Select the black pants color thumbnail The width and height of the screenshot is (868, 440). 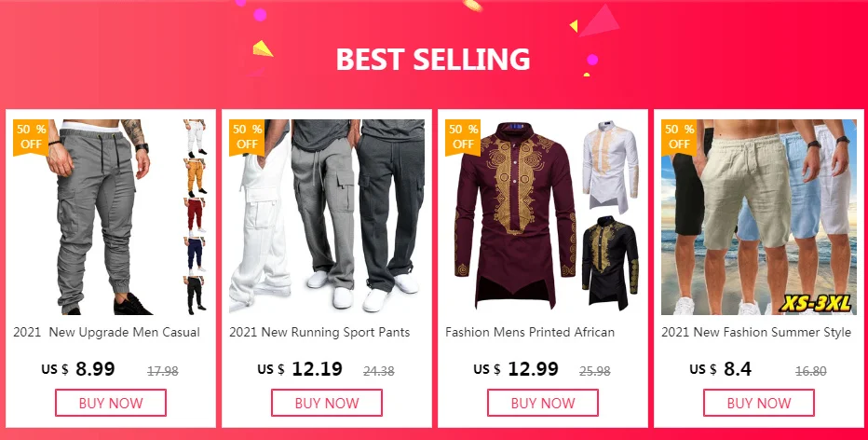195,295
